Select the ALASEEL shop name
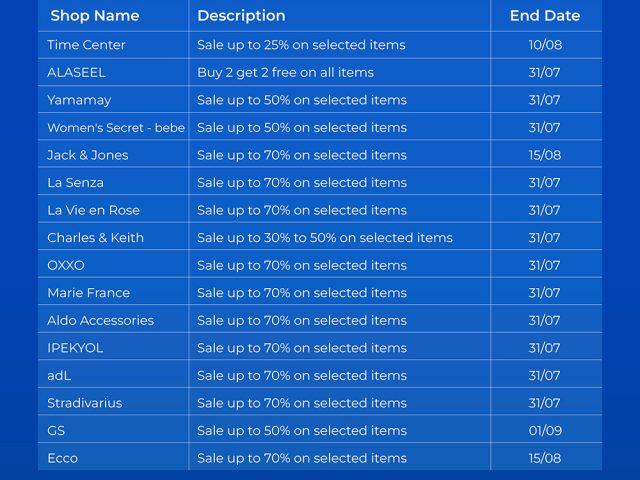This screenshot has width=640, height=480. click(x=76, y=72)
